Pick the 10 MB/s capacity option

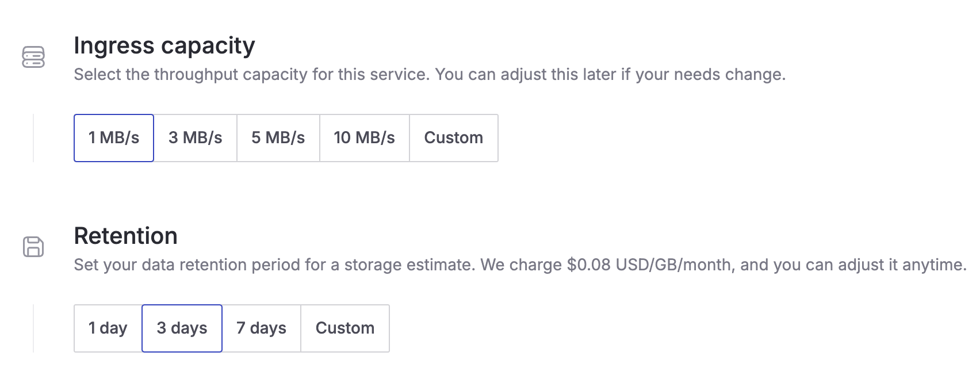coord(365,138)
